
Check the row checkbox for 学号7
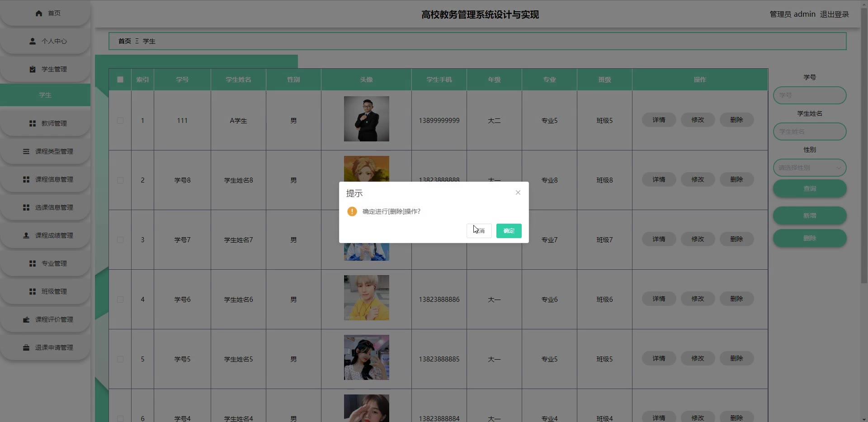(x=120, y=240)
